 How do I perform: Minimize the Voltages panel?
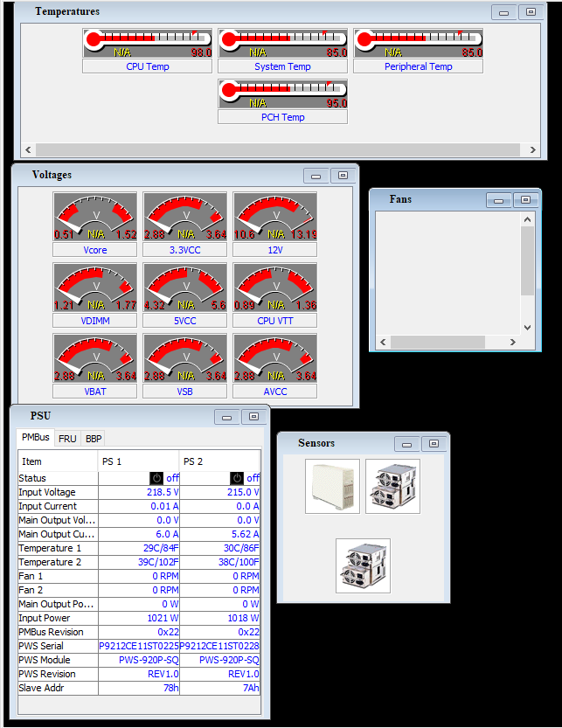316,176
